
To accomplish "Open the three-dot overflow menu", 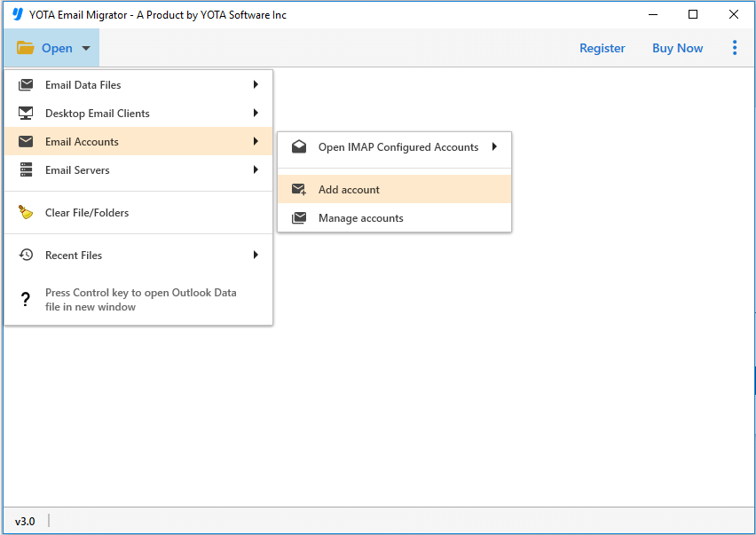I will coord(735,48).
